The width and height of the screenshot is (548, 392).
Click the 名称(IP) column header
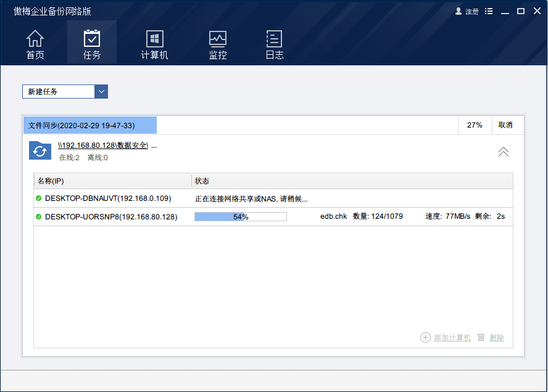coord(51,181)
